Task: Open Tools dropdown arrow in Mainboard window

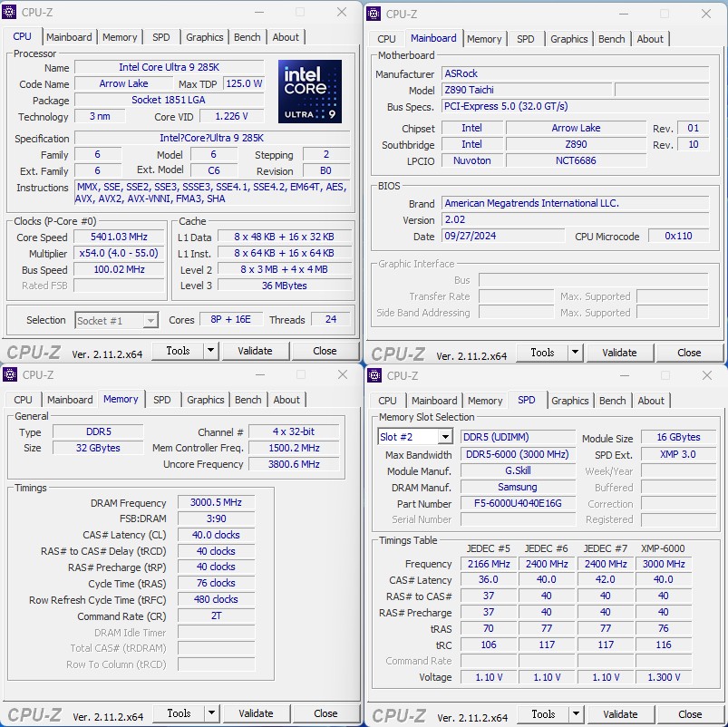Action: pyautogui.click(x=576, y=353)
